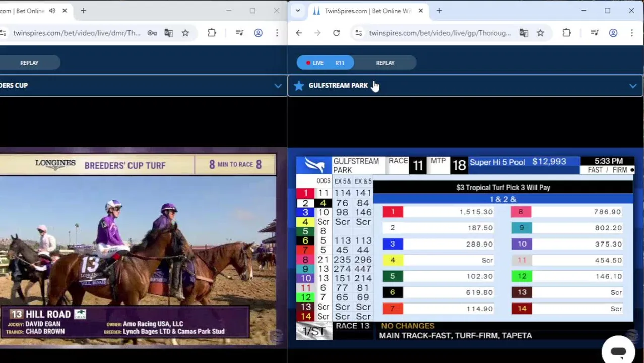Click the left window's address bar URL
This screenshot has height=363, width=644.
[x=77, y=33]
